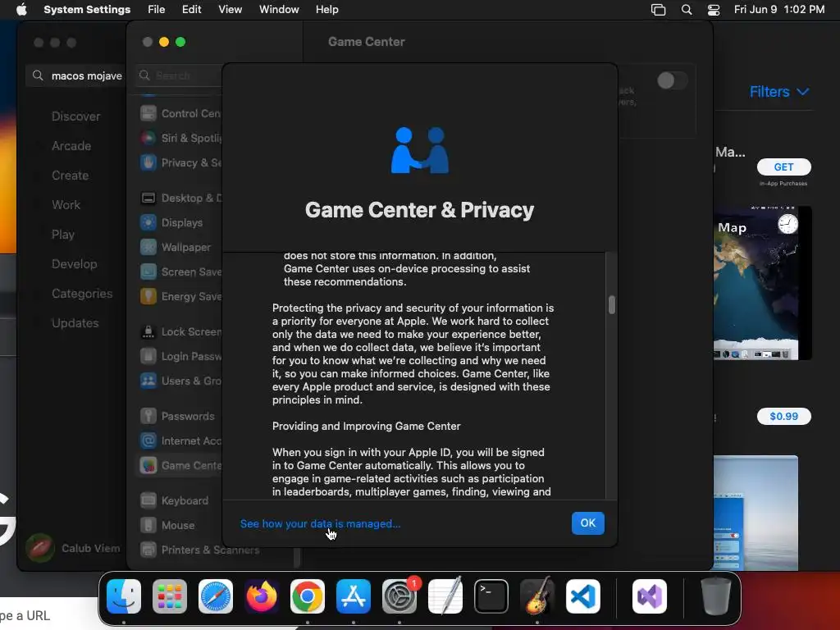
Task: Click System Settings icon in dock
Action: click(399, 596)
